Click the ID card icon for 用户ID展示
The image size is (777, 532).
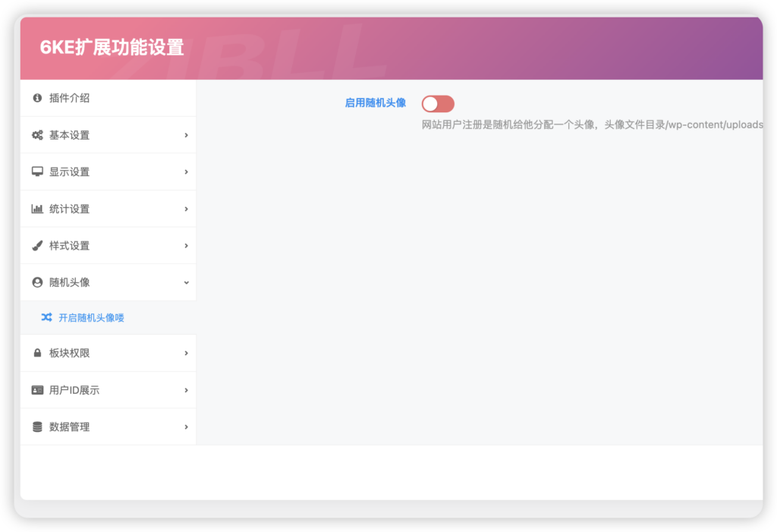pyautogui.click(x=37, y=389)
